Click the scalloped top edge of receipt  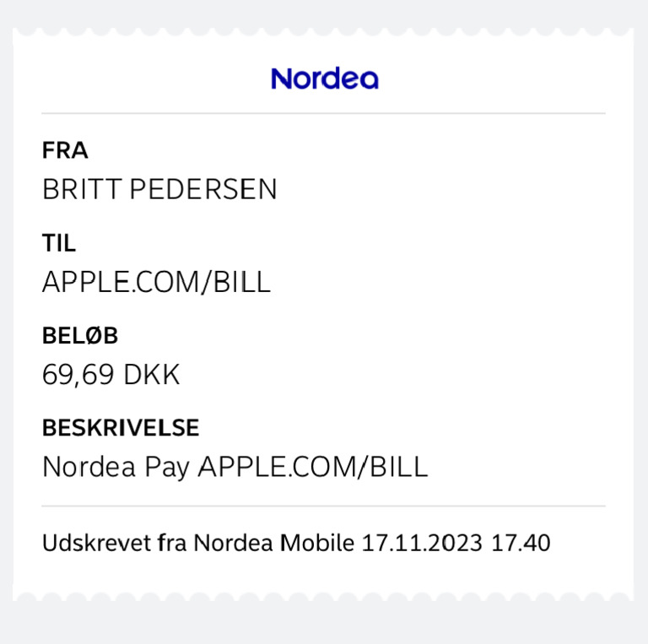324,32
